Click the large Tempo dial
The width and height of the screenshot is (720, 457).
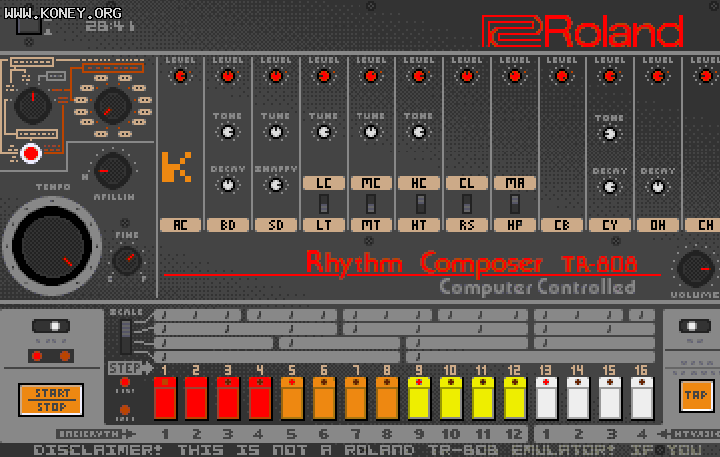(51, 246)
